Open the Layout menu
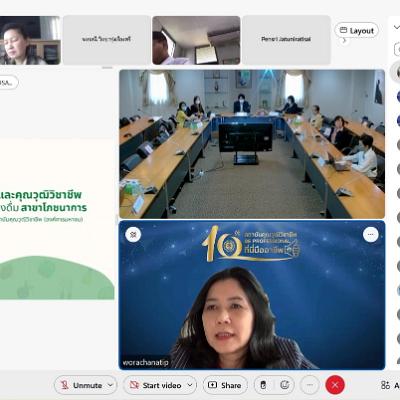This screenshot has height=400, width=400. pyautogui.click(x=356, y=31)
